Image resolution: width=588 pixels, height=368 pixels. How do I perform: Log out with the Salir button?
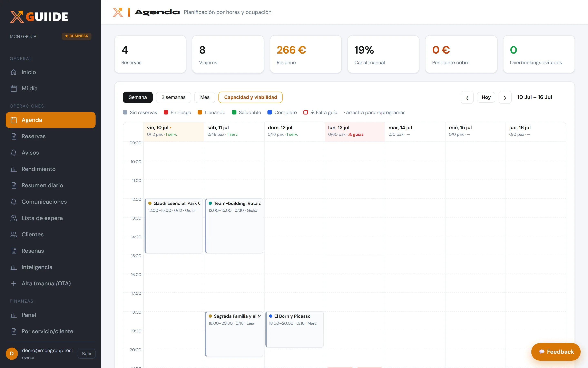point(87,354)
